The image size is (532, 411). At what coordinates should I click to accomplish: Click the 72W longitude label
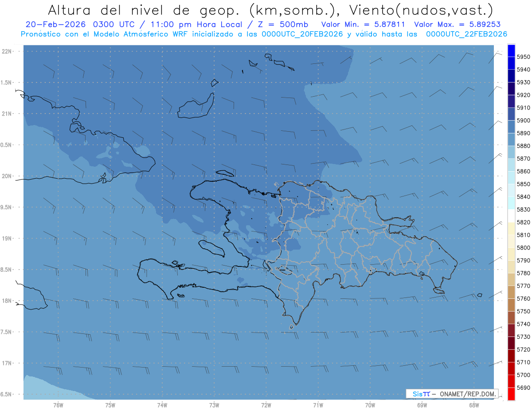[266, 405]
